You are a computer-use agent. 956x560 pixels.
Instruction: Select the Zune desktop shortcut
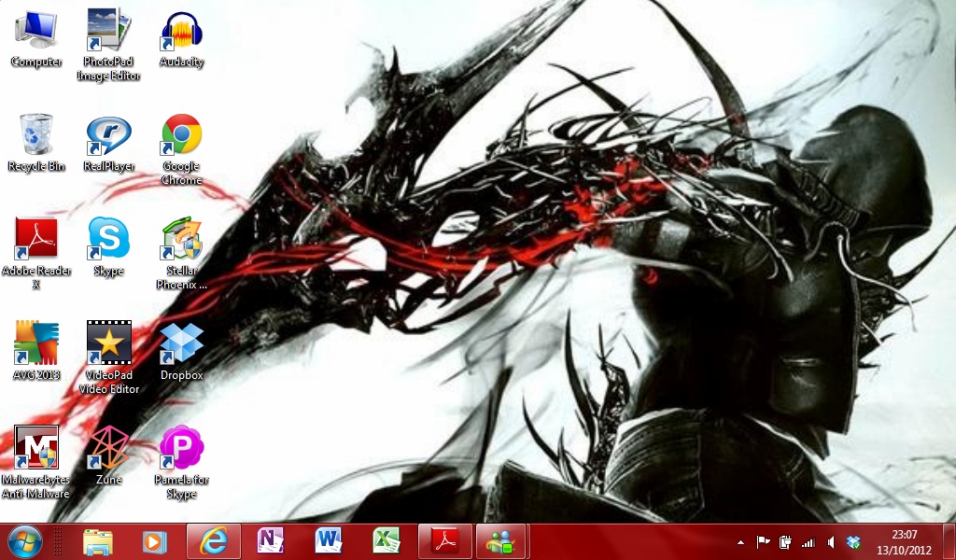tap(108, 455)
